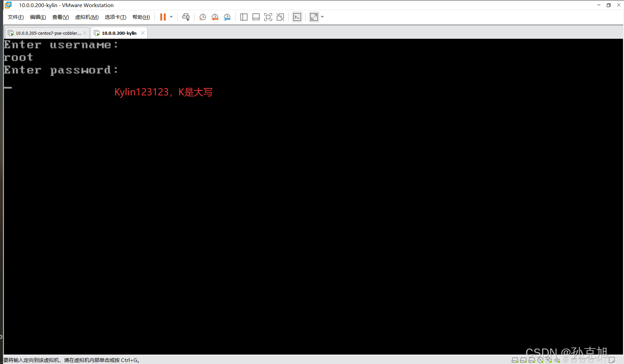The height and width of the screenshot is (364, 624).
Task: Take a snapshot of this virtual machine
Action: pos(203,17)
